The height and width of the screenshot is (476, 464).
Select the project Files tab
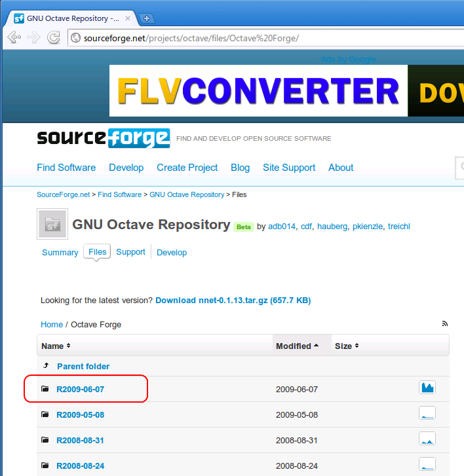click(x=97, y=252)
